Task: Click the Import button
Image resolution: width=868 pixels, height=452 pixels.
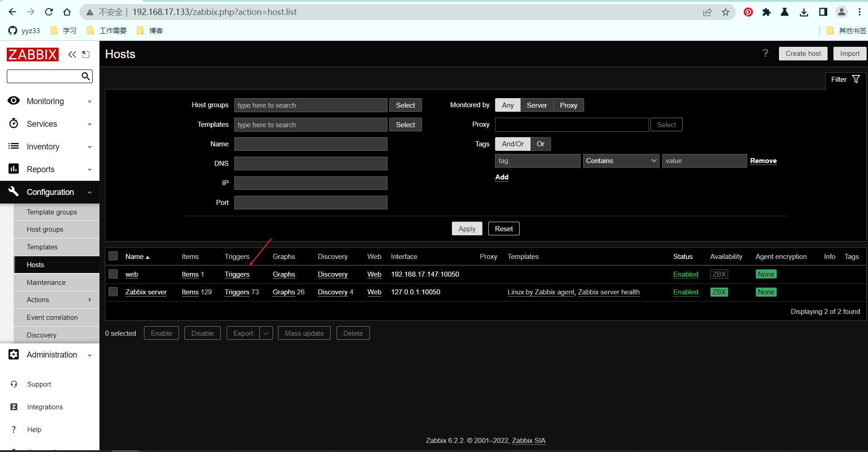Action: pos(850,54)
